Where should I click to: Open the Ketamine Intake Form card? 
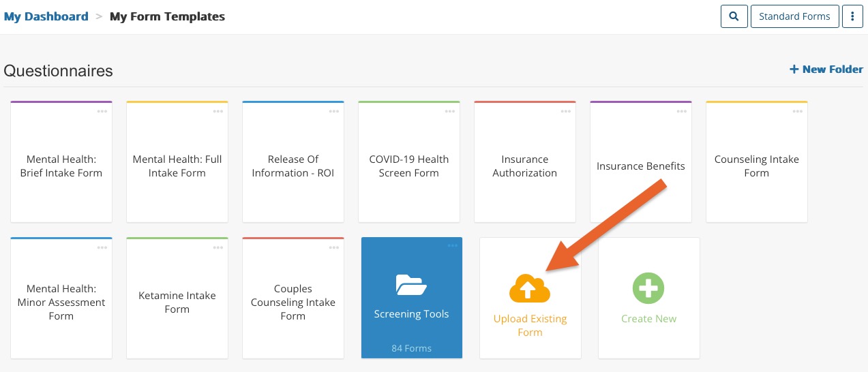tap(177, 298)
